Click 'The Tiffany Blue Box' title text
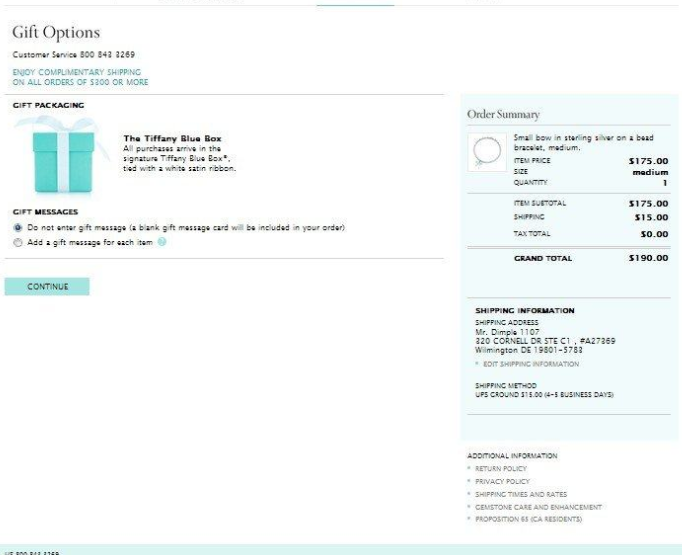The height and width of the screenshot is (555, 682). point(172,139)
